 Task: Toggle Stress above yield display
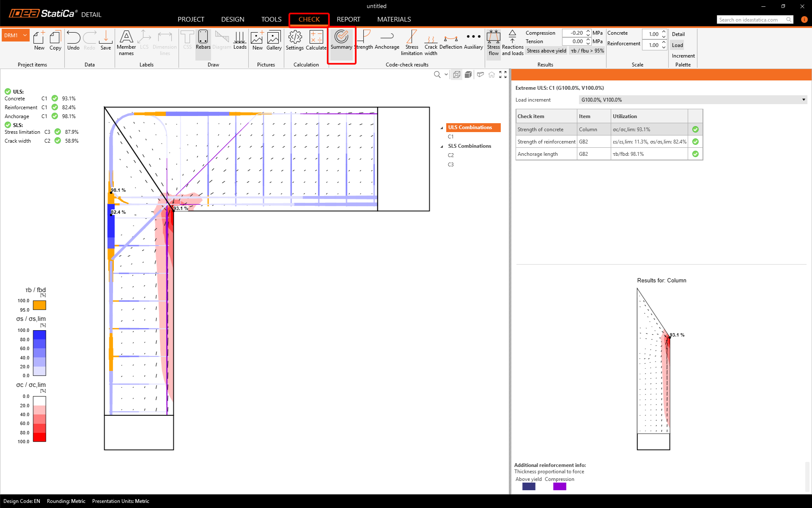click(x=546, y=51)
